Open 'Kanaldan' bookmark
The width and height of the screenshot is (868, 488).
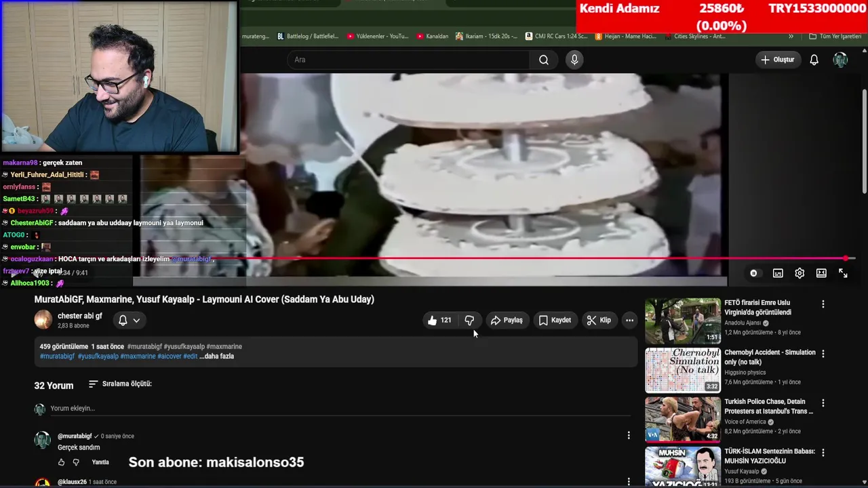point(433,36)
